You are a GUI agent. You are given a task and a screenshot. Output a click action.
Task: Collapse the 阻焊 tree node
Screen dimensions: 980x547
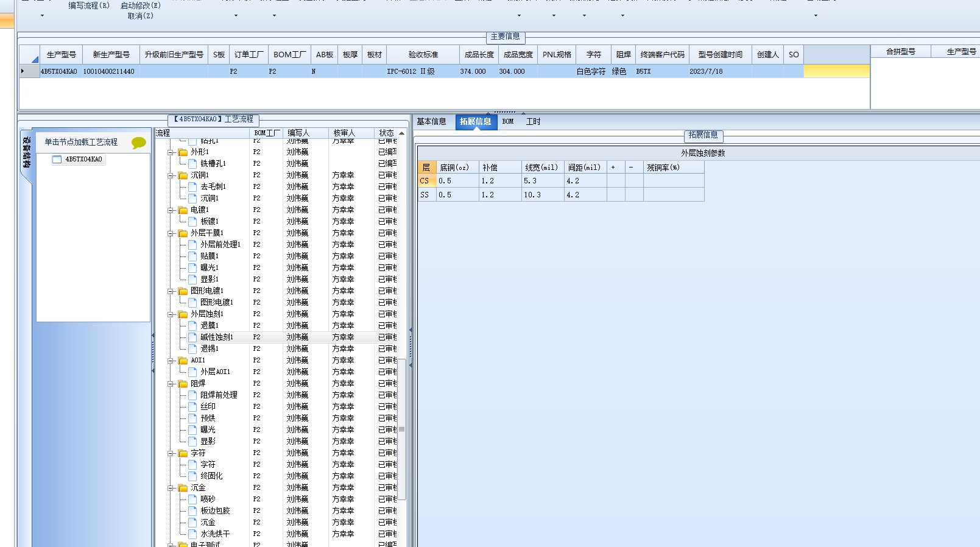coord(171,384)
